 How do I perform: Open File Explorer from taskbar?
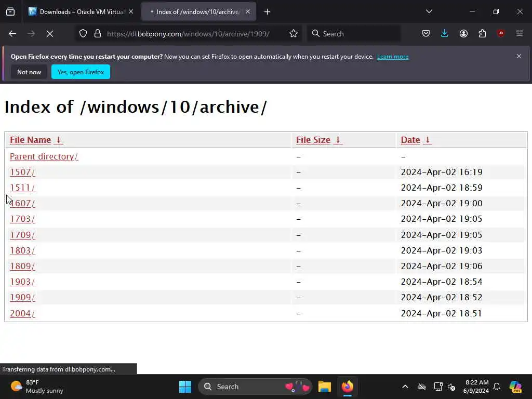(325, 387)
